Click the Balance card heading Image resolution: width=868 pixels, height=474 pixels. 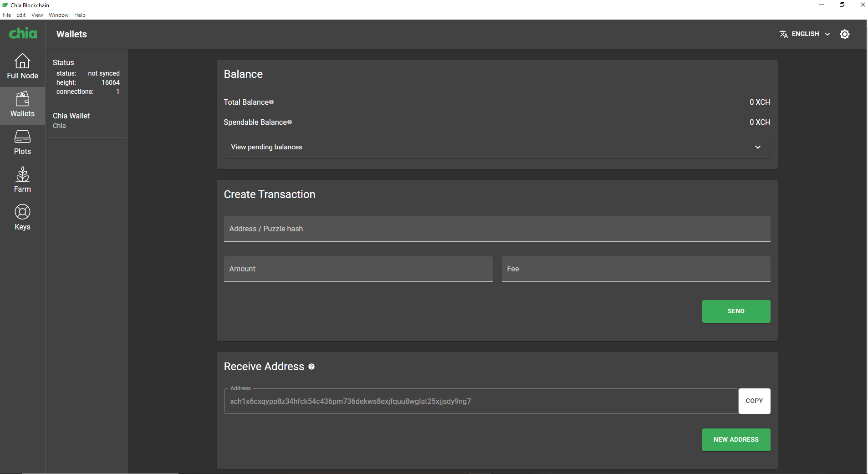click(243, 74)
